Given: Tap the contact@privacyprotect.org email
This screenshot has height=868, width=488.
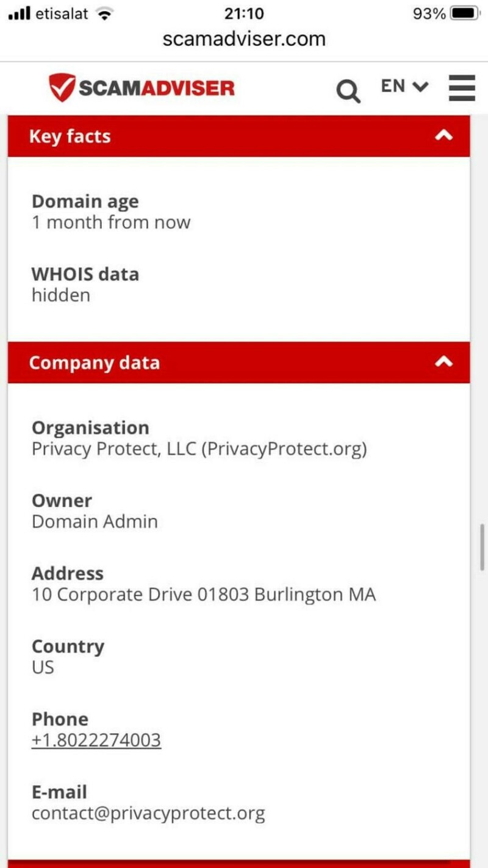Looking at the screenshot, I should coord(148,813).
